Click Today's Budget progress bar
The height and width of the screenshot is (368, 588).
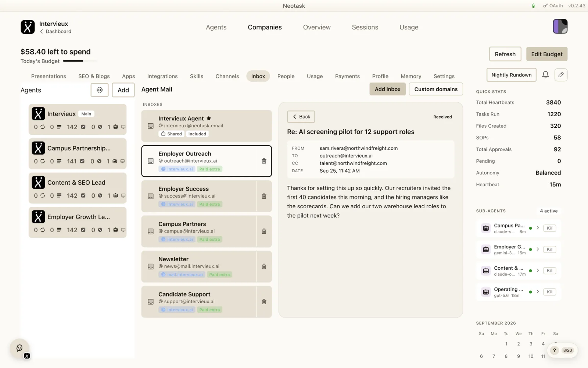[x=80, y=61]
